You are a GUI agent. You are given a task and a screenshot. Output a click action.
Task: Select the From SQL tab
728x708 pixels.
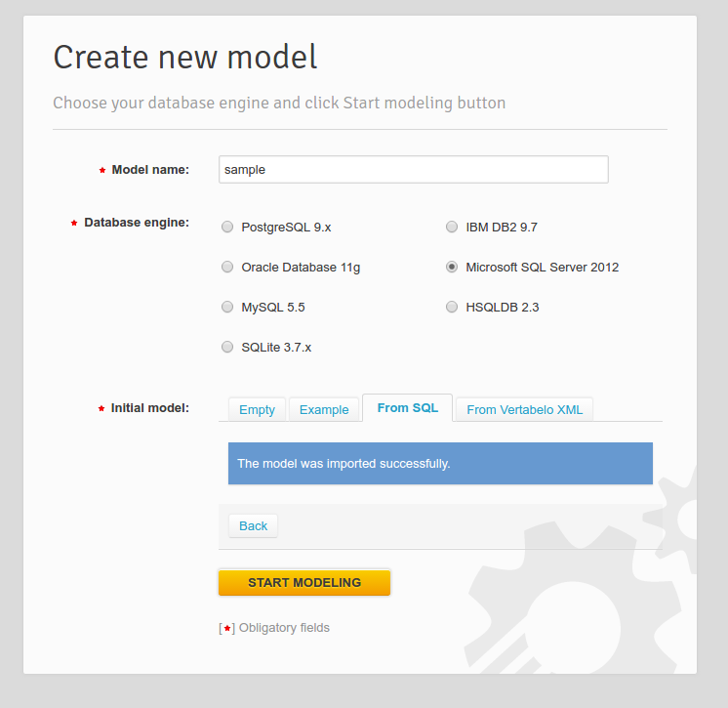407,407
